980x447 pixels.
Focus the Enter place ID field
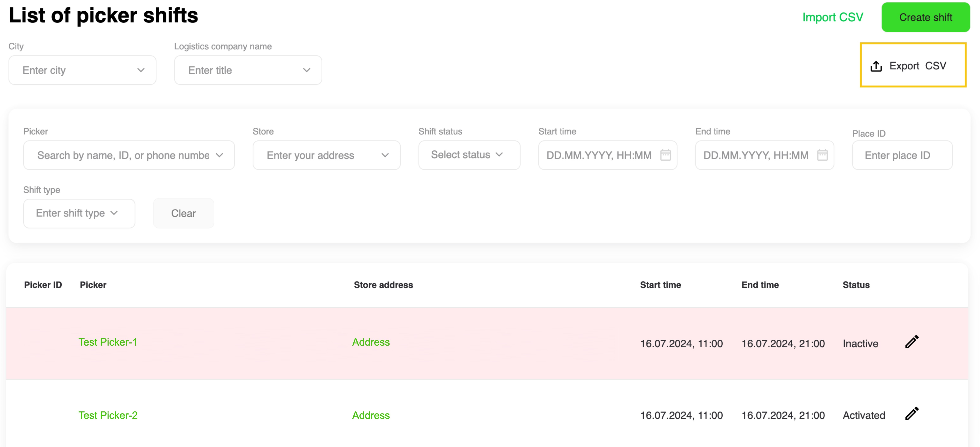click(902, 155)
